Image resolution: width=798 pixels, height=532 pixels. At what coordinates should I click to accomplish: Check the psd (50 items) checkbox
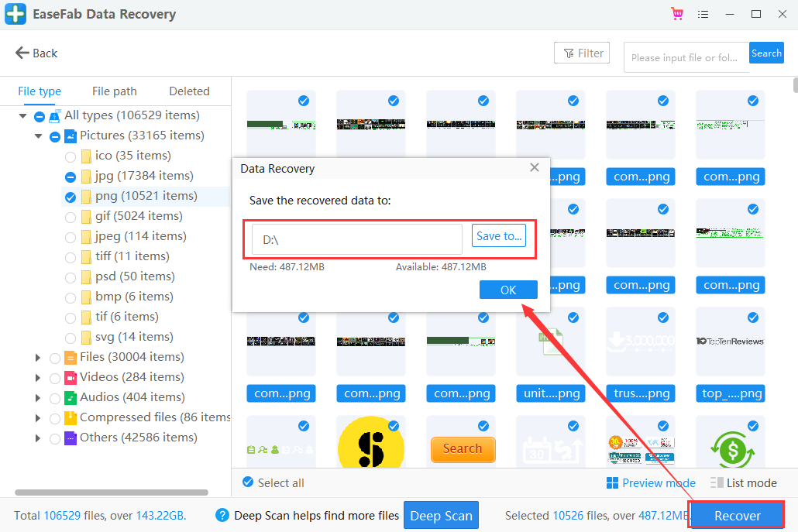tap(71, 277)
